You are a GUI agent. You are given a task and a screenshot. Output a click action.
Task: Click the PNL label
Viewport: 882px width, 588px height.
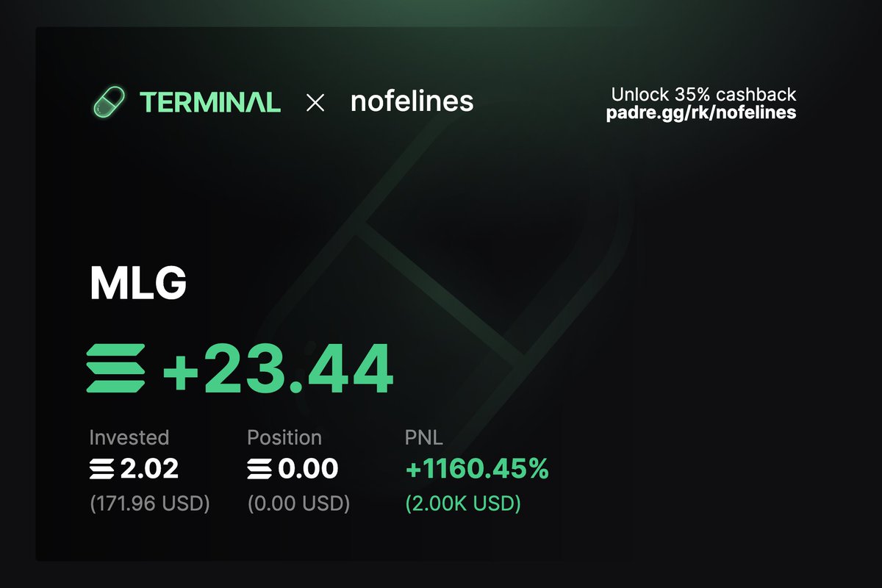coord(425,437)
